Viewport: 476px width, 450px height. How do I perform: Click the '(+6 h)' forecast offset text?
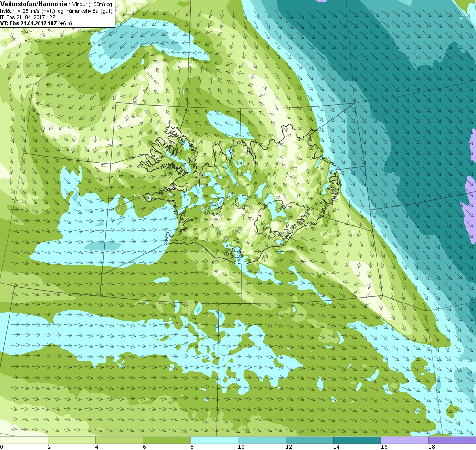pyautogui.click(x=65, y=23)
